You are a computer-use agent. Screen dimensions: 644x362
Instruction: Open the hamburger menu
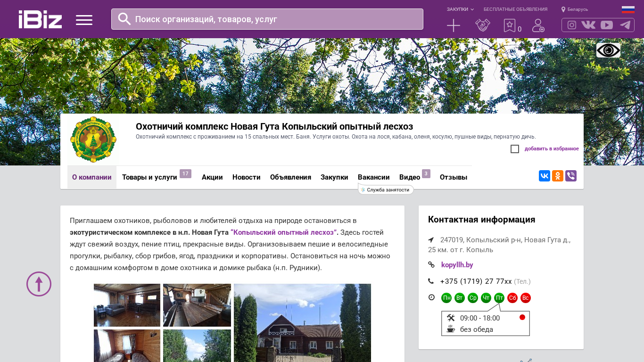pyautogui.click(x=84, y=20)
